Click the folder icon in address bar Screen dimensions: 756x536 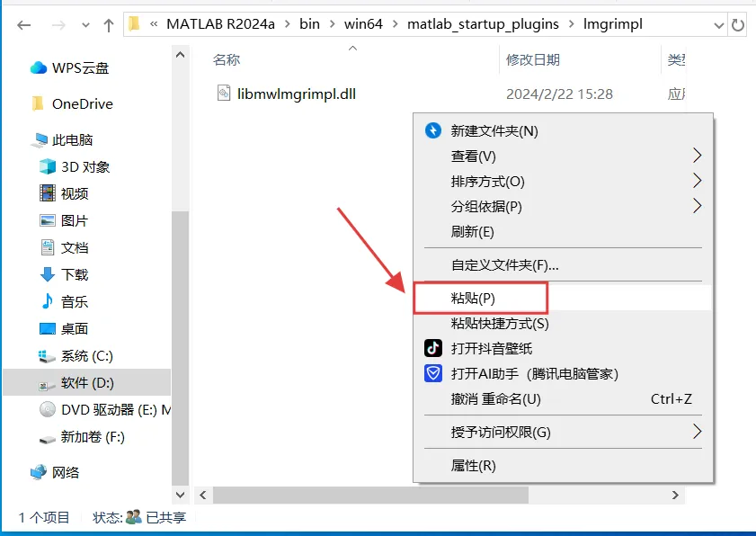coord(135,23)
